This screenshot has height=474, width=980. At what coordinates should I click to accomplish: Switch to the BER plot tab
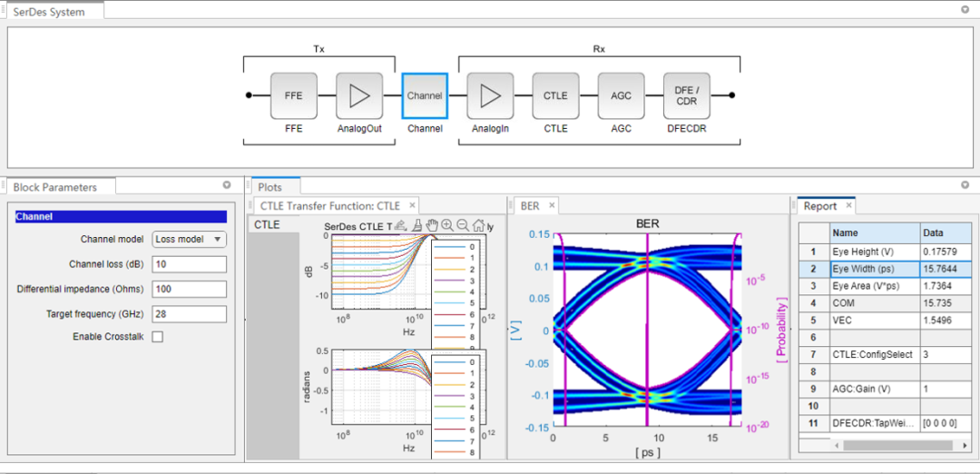coord(529,206)
